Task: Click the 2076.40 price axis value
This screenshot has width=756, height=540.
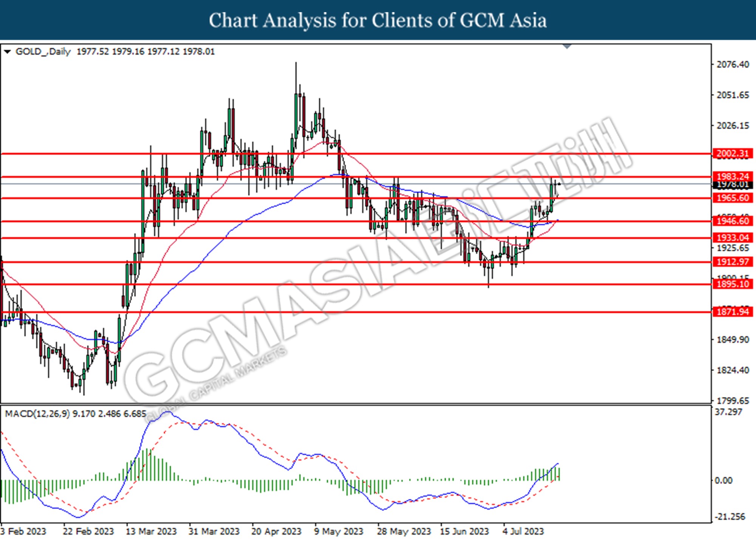Action: [x=733, y=65]
